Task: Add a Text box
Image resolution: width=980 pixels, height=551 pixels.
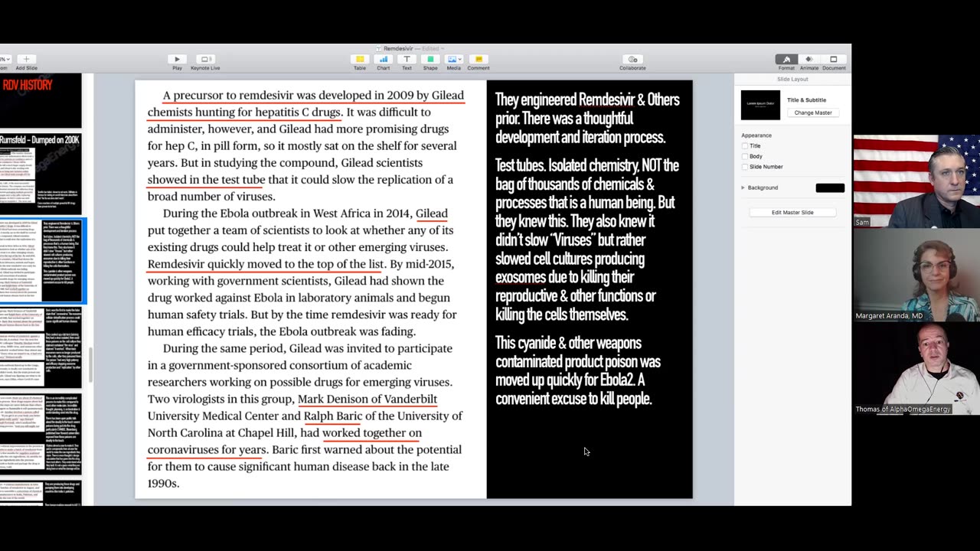Action: pyautogui.click(x=407, y=59)
